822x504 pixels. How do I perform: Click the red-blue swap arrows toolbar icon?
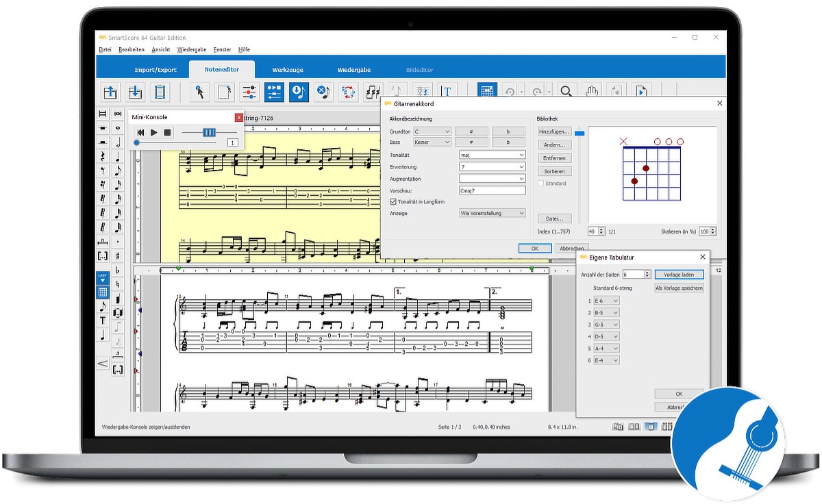[x=348, y=92]
